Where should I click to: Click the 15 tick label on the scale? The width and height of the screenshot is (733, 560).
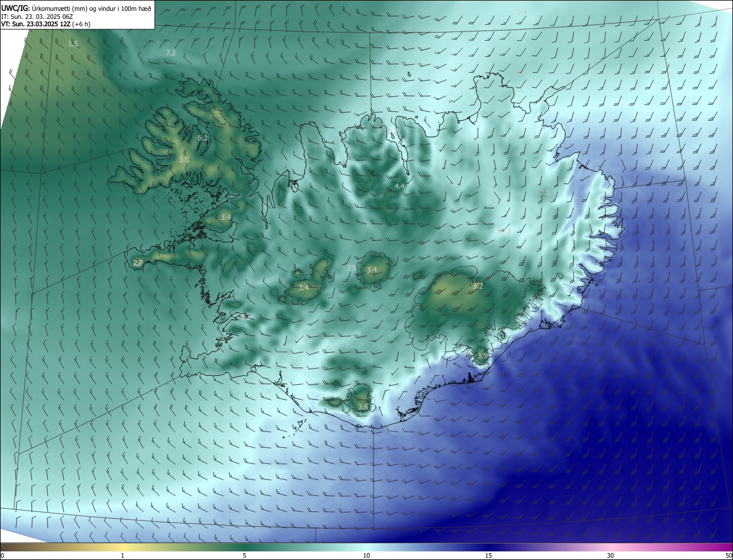(x=488, y=556)
